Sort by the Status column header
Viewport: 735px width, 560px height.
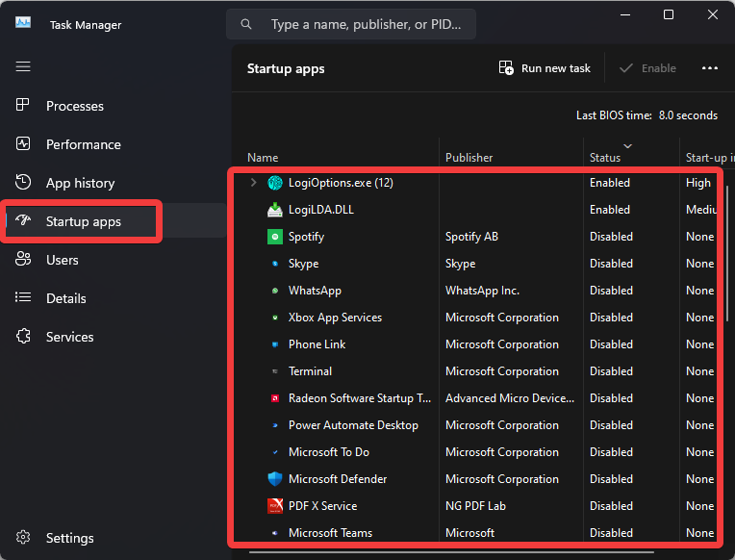click(605, 157)
